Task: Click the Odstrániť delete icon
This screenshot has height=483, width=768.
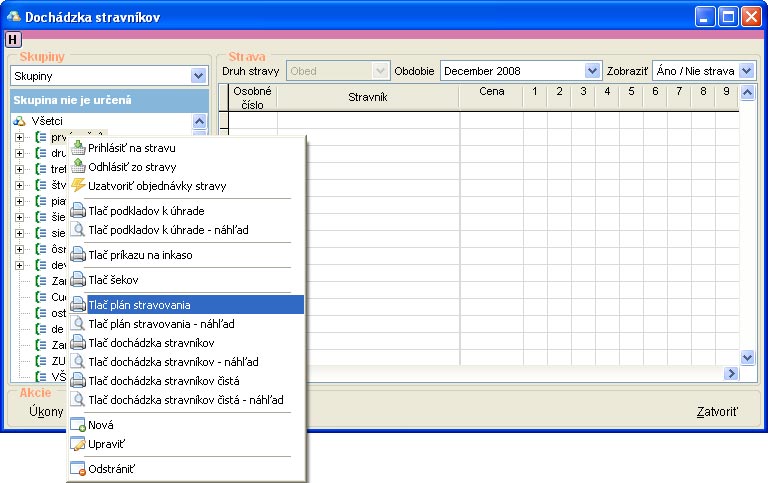Action: (x=78, y=469)
